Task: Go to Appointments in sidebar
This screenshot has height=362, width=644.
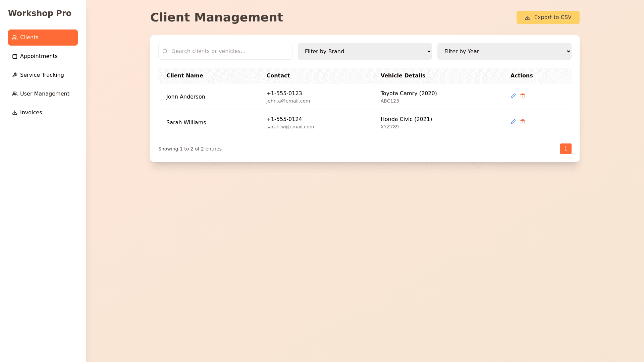Action: pyautogui.click(x=39, y=56)
